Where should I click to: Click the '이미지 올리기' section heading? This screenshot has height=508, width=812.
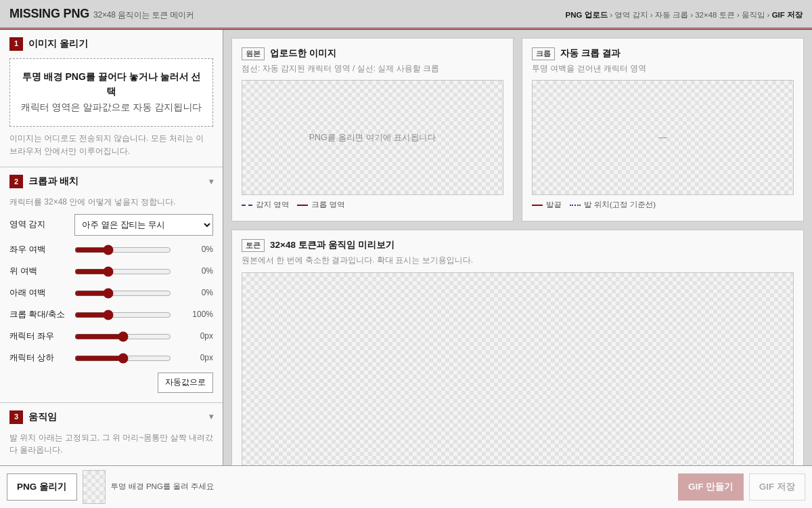(58, 44)
